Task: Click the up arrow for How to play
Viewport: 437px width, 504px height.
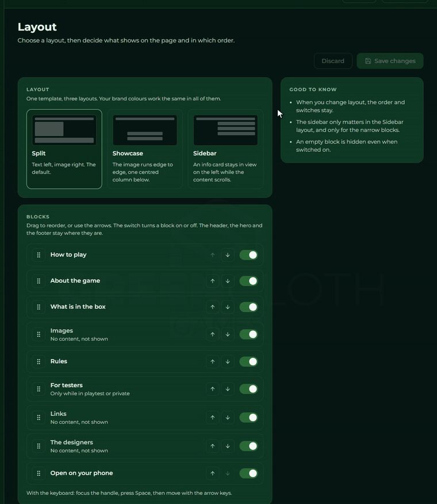Action: click(212, 255)
